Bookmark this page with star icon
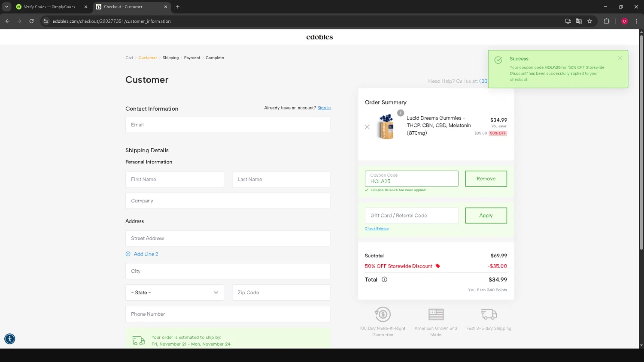This screenshot has height=362, width=644. pyautogui.click(x=589, y=21)
